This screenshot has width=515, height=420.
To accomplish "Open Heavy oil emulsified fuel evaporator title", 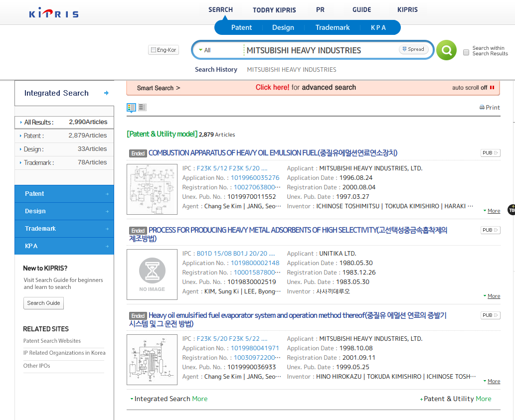I will coord(288,319).
